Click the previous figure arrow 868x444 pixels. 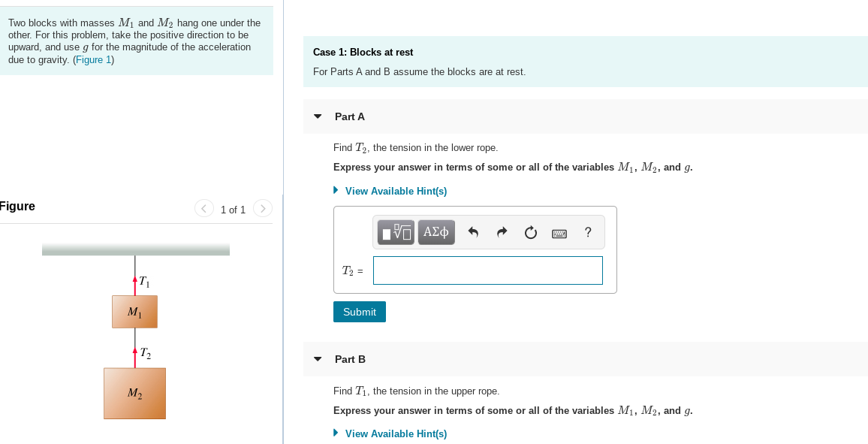[203, 209]
